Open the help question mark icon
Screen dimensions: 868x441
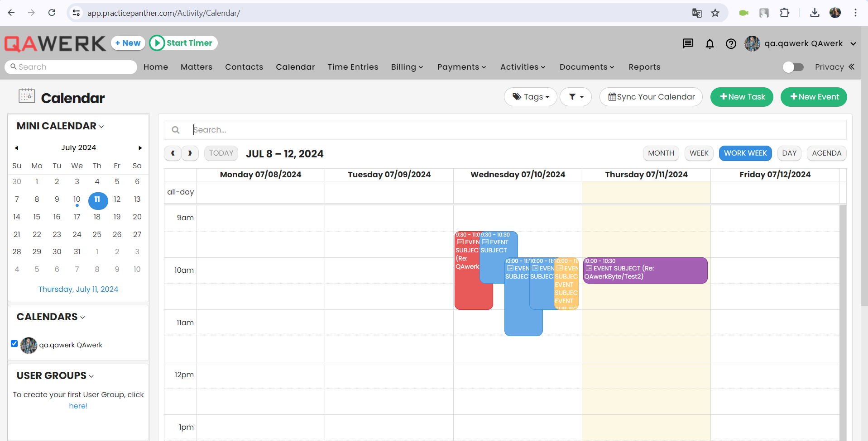[x=731, y=43]
